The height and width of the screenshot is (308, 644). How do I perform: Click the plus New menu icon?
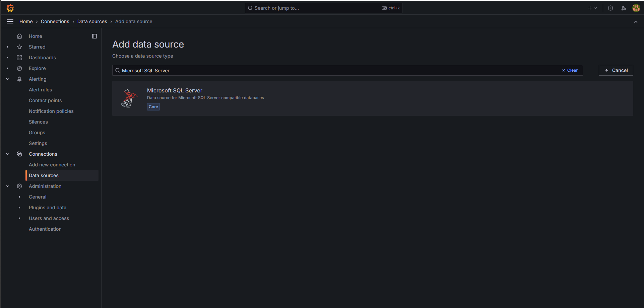tap(592, 8)
